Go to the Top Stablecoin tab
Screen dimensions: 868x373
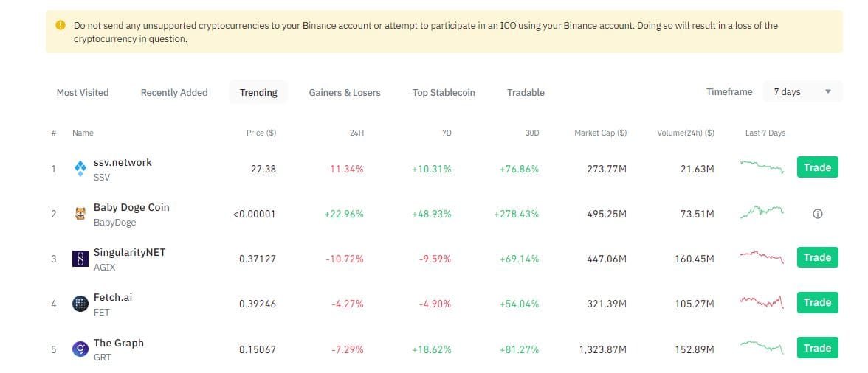(444, 93)
